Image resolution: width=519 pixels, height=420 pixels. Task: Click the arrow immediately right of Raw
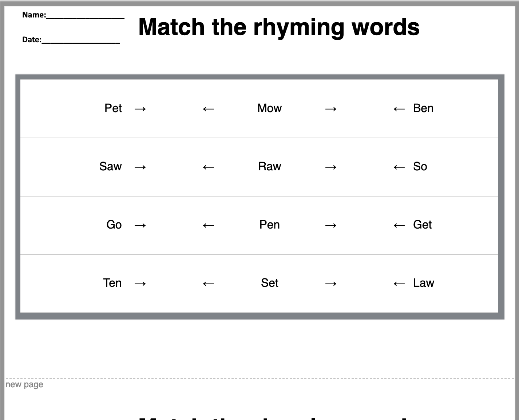click(x=331, y=167)
